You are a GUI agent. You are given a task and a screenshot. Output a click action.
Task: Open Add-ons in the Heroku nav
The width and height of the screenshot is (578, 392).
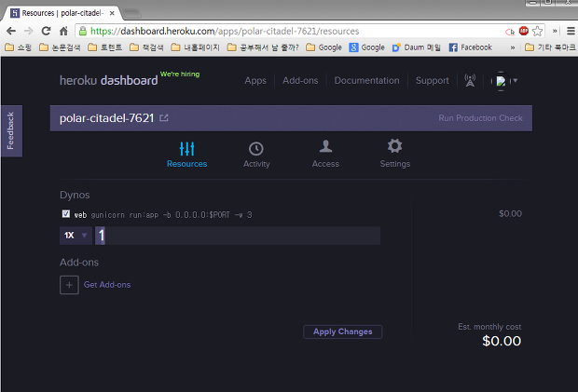(x=300, y=81)
